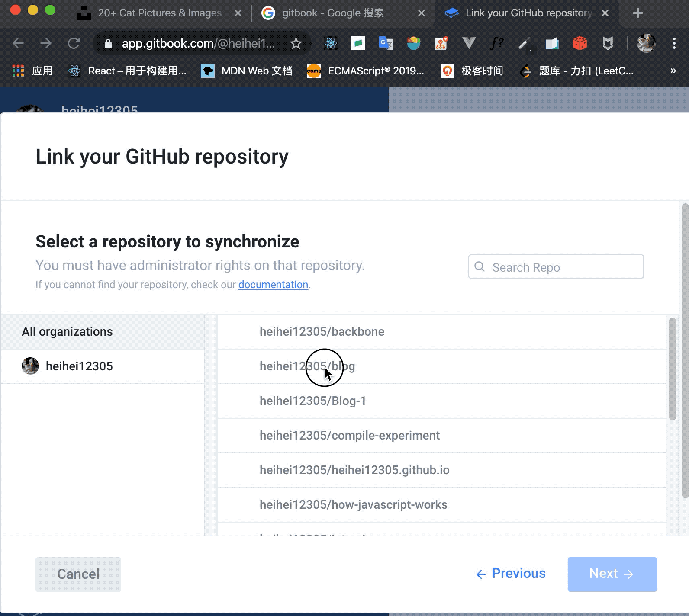Switch to 20+ Cat Pictures tab
The height and width of the screenshot is (616, 689).
click(x=159, y=13)
